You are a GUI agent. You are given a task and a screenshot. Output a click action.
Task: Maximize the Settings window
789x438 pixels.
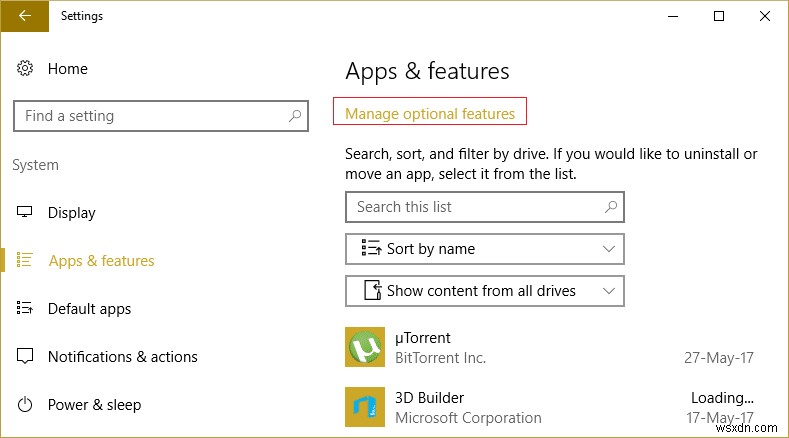(x=718, y=16)
